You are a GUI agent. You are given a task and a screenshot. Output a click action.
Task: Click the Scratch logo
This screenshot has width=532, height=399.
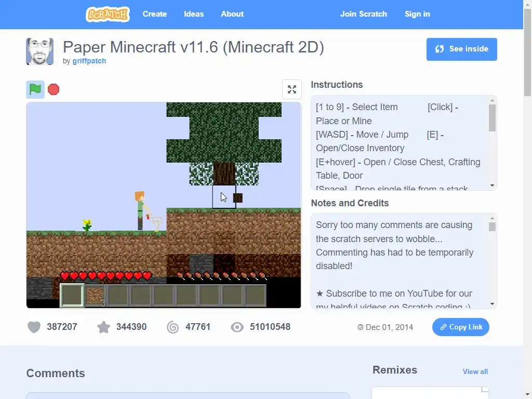pyautogui.click(x=108, y=14)
